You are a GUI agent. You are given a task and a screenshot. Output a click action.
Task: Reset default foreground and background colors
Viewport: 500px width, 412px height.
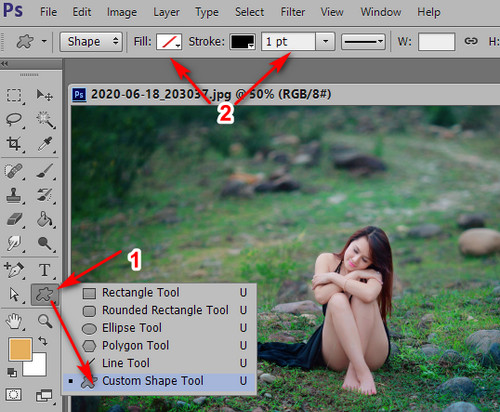12,372
